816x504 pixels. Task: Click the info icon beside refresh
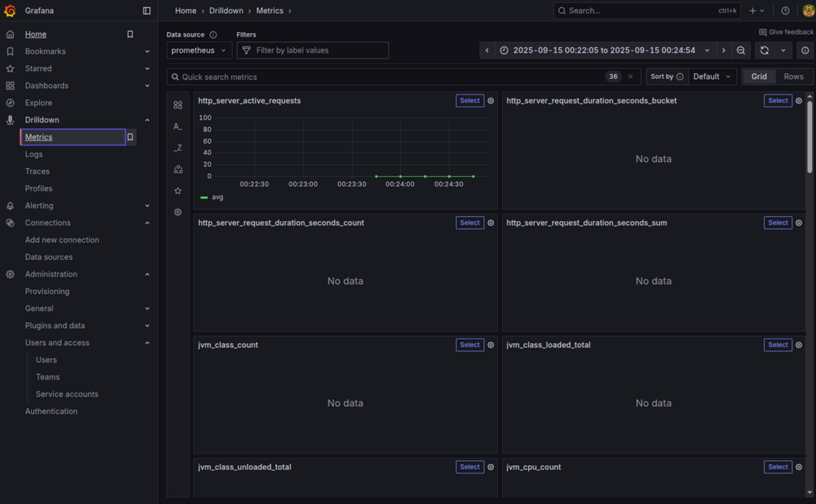pos(805,50)
